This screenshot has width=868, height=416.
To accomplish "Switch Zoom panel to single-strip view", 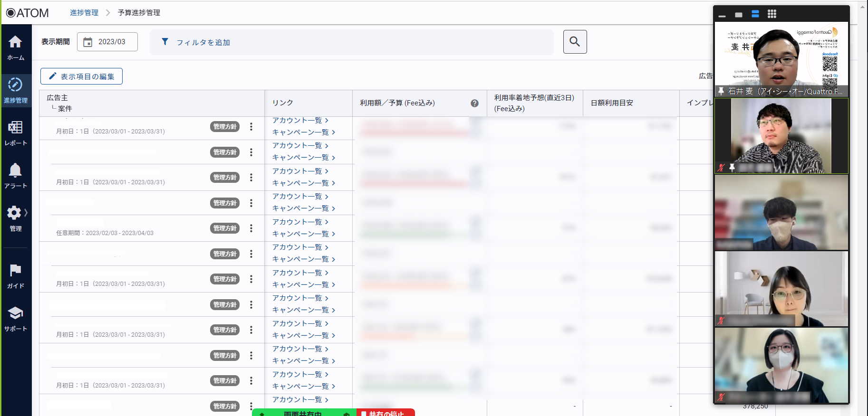I will (x=738, y=15).
